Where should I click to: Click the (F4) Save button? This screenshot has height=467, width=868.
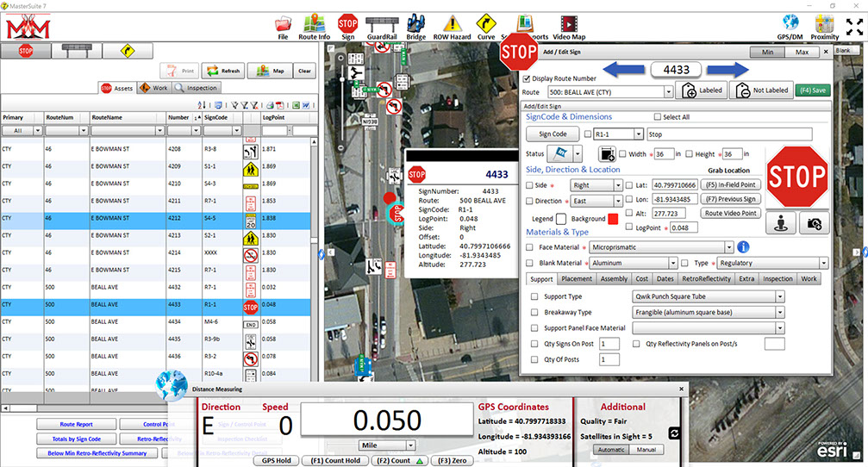pyautogui.click(x=813, y=90)
